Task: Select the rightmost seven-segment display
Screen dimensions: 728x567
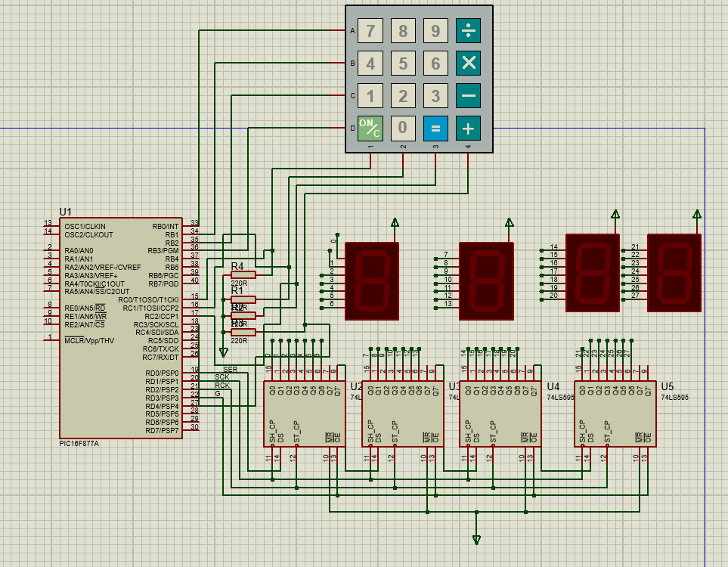Action: click(674, 273)
